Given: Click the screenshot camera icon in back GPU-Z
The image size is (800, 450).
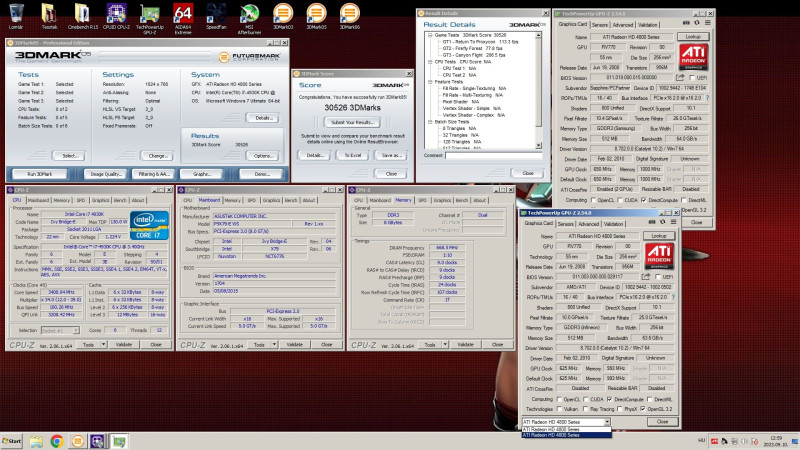Looking at the screenshot, I should click(x=686, y=23).
